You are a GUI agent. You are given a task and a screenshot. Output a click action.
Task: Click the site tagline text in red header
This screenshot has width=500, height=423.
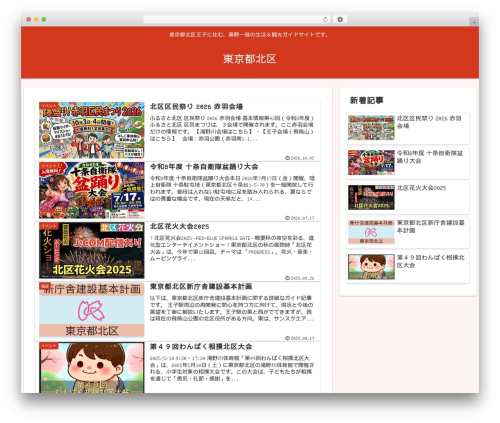coord(249,35)
